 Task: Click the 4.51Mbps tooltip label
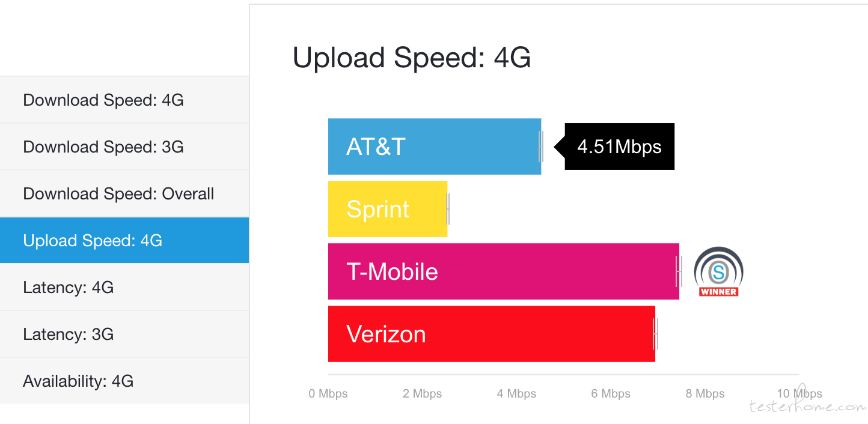point(619,147)
